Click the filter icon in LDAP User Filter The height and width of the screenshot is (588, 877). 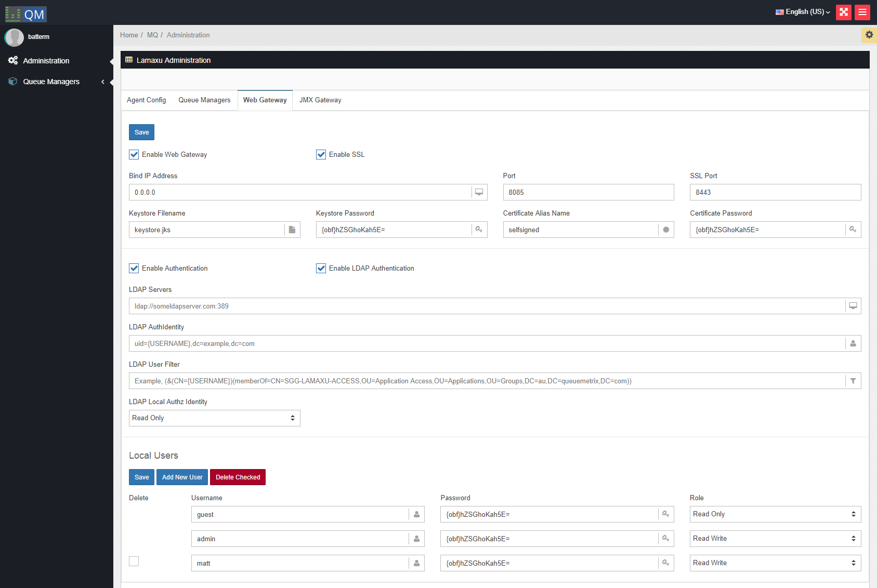point(853,381)
